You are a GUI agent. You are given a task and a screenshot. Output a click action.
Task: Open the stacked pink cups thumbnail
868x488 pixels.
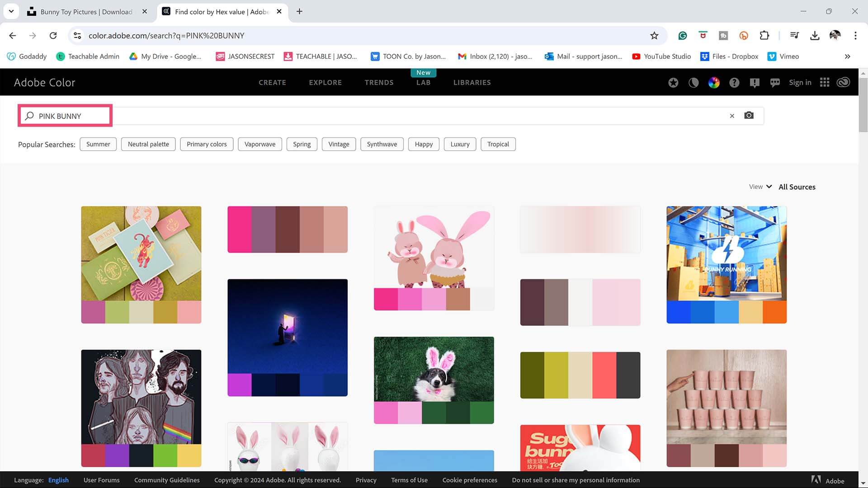coord(726,397)
